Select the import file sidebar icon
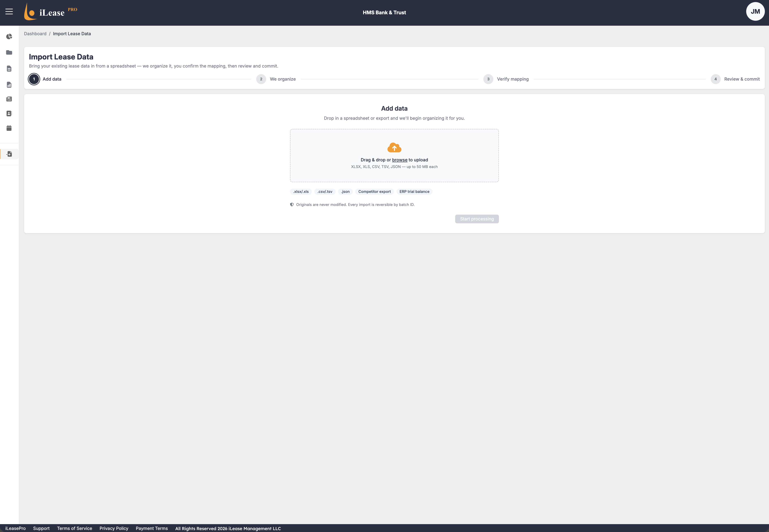Viewport: 769px width, 532px height. (x=9, y=154)
